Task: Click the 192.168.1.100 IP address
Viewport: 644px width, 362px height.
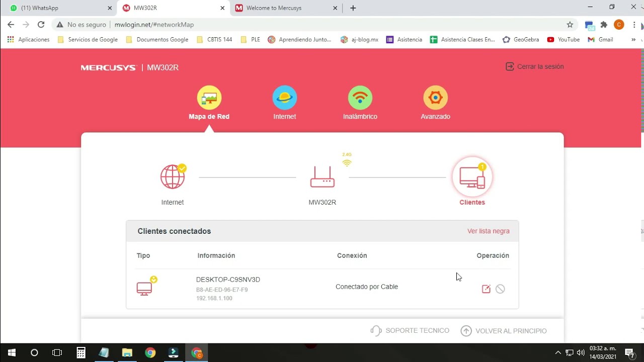Action: [214, 299]
